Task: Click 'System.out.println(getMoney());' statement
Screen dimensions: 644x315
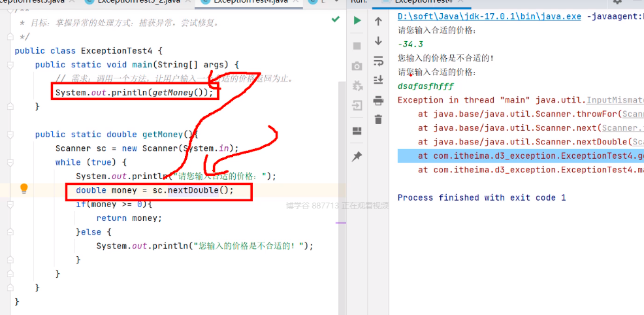Action: (135, 93)
